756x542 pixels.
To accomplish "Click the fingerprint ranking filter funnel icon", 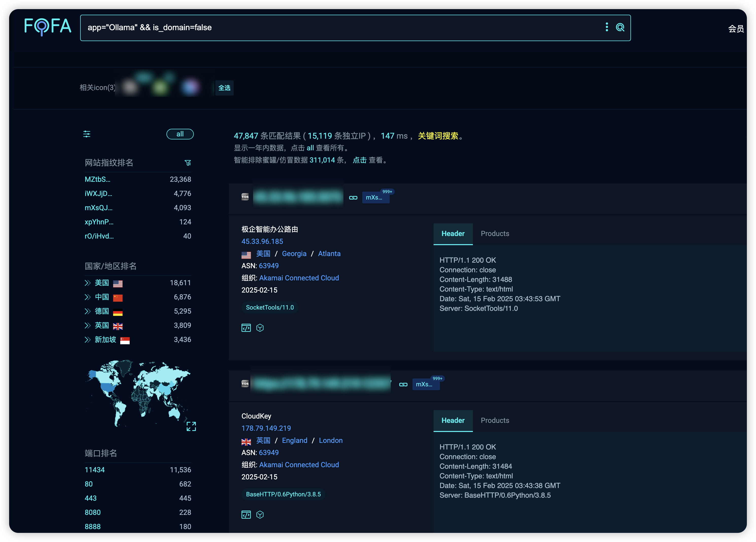I will coord(188,163).
